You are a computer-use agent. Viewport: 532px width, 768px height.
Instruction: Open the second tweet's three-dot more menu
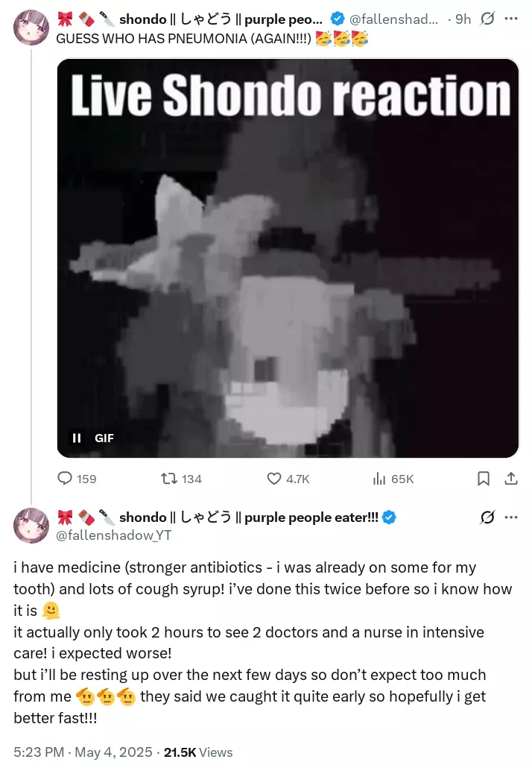511,517
